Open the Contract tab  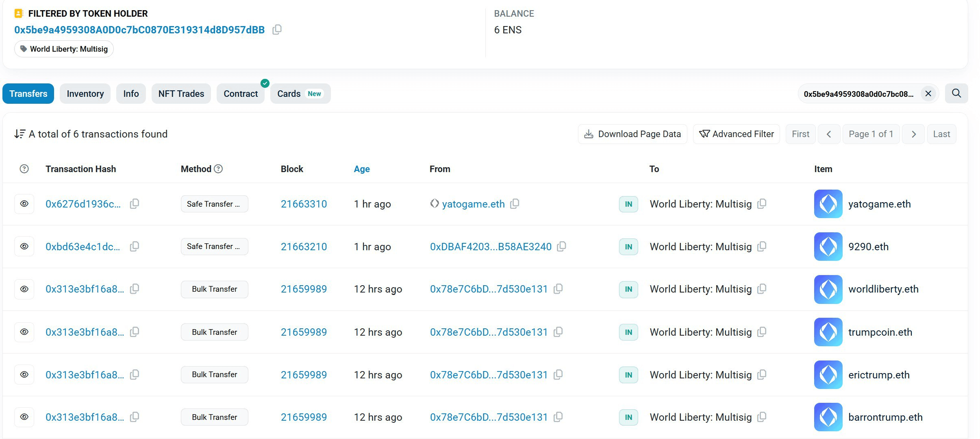click(241, 94)
